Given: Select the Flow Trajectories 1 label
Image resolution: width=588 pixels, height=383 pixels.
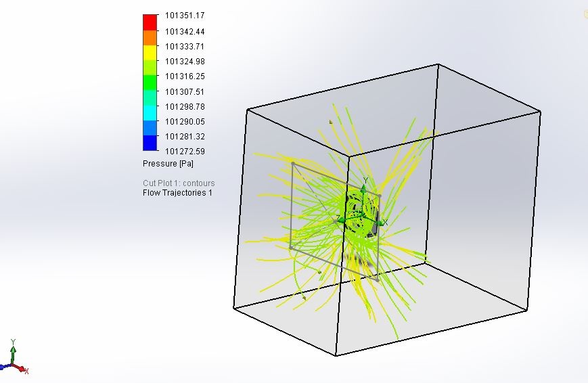Looking at the screenshot, I should click(x=177, y=193).
